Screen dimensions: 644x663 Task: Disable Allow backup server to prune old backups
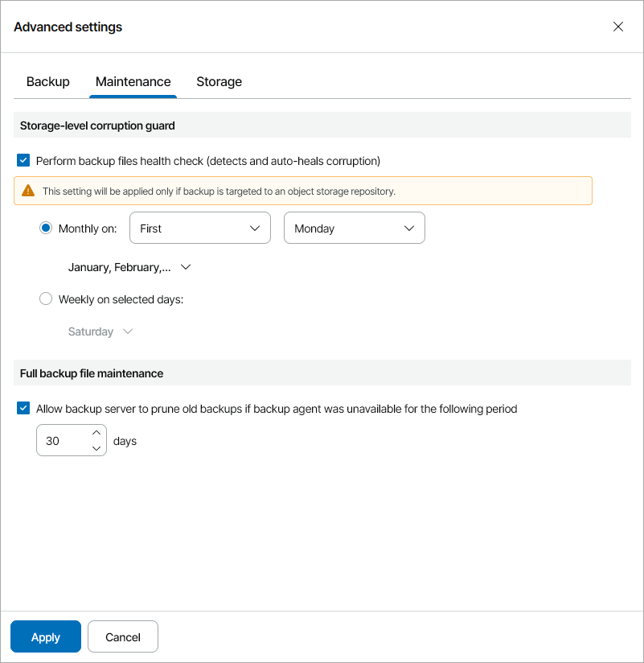click(23, 409)
